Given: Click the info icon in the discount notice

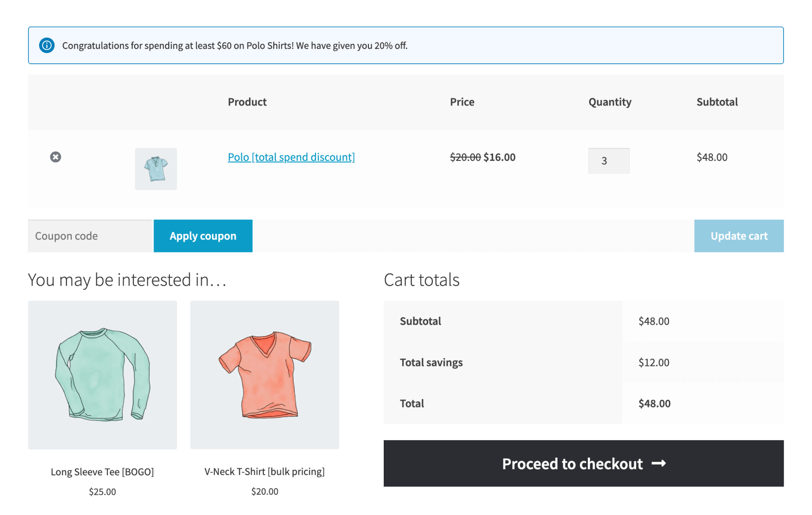Looking at the screenshot, I should tap(47, 45).
